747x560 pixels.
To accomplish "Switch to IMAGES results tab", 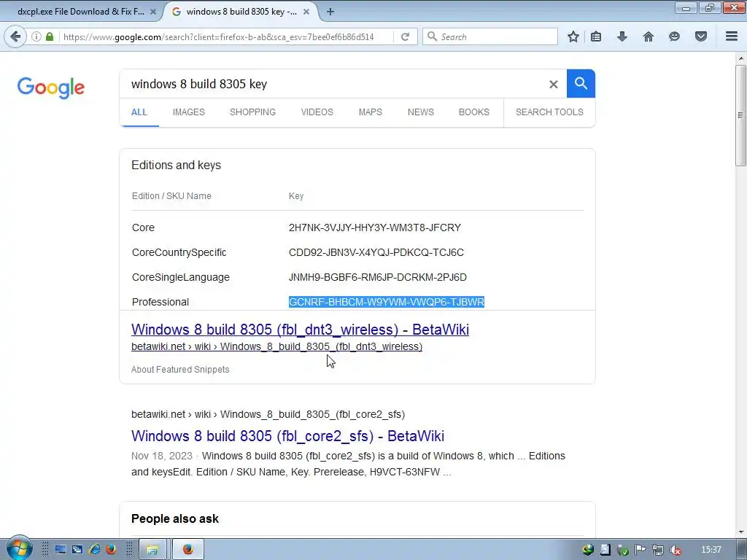I will (x=189, y=112).
